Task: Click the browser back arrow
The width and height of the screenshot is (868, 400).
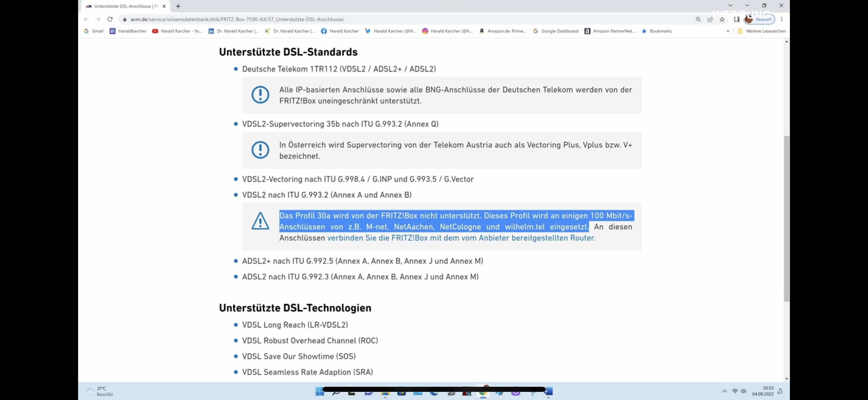Action: point(86,19)
